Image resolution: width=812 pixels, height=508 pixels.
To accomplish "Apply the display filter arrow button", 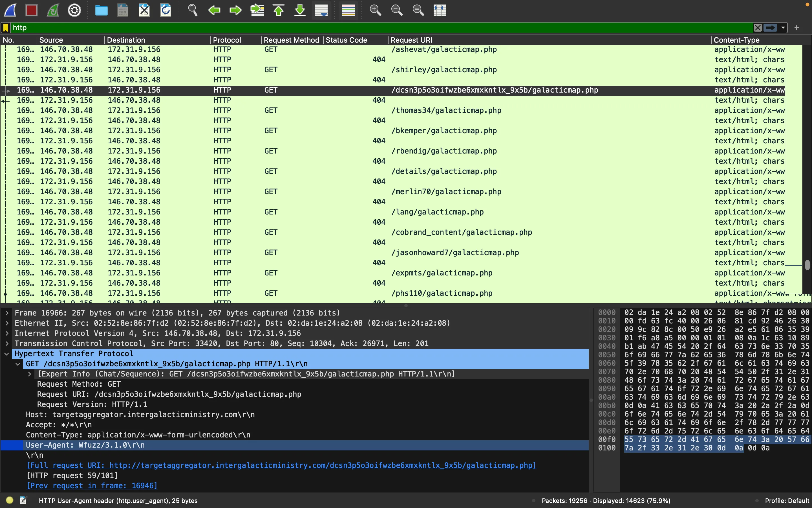I will (x=770, y=28).
